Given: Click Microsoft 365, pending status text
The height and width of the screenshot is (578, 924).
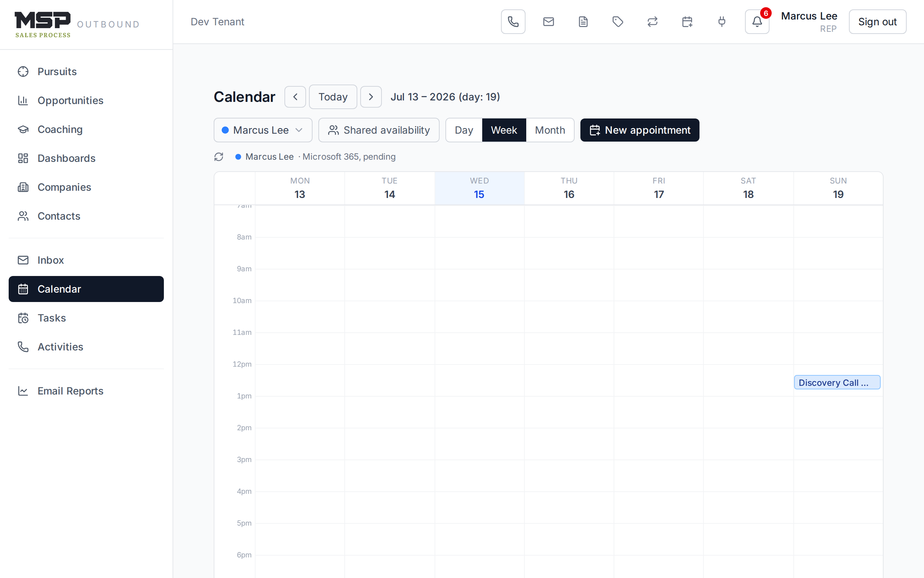Looking at the screenshot, I should [349, 157].
